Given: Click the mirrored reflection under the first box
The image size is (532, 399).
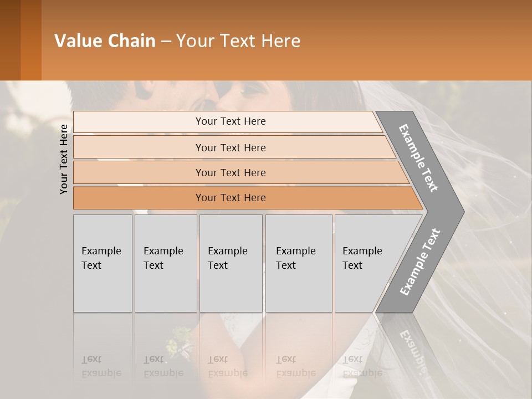Looking at the screenshot, I should click(103, 355).
